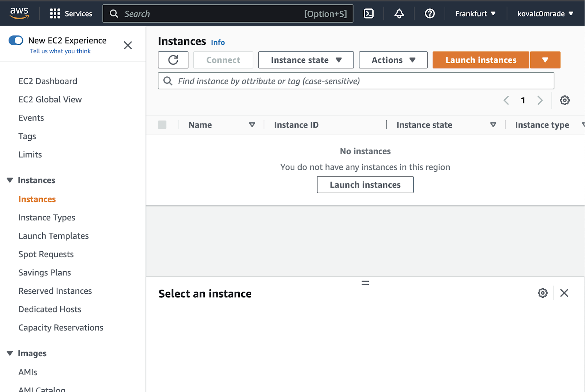Sort by the Name column arrow
585x392 pixels.
point(252,125)
